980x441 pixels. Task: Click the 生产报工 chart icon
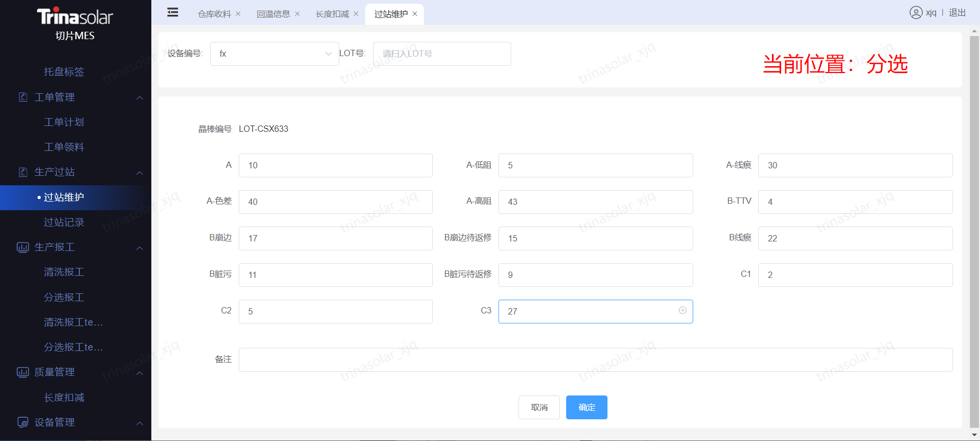pyautogui.click(x=23, y=247)
